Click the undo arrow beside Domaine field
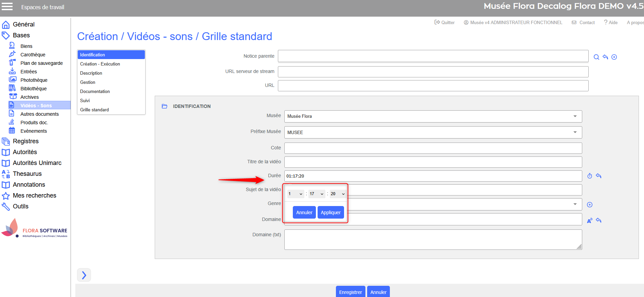This screenshot has width=644, height=297. click(x=599, y=221)
